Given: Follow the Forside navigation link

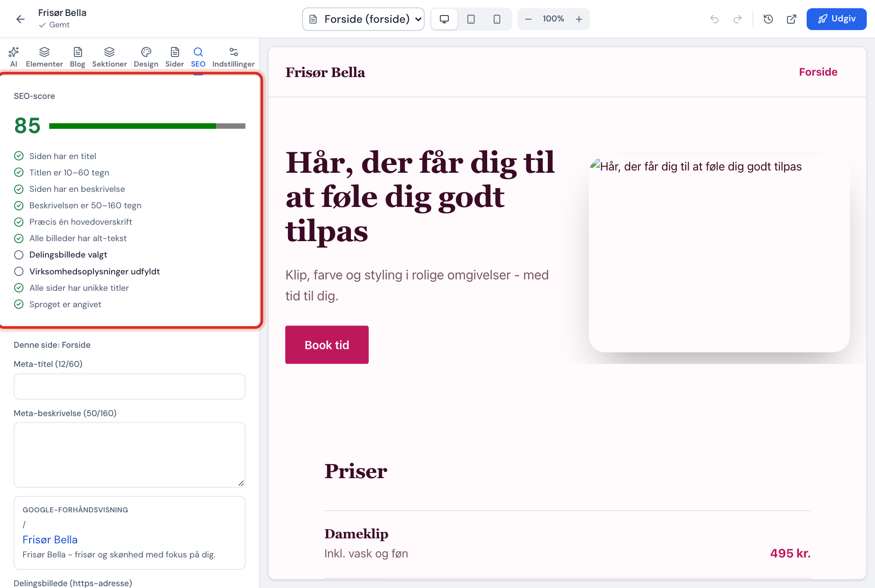Looking at the screenshot, I should (818, 72).
